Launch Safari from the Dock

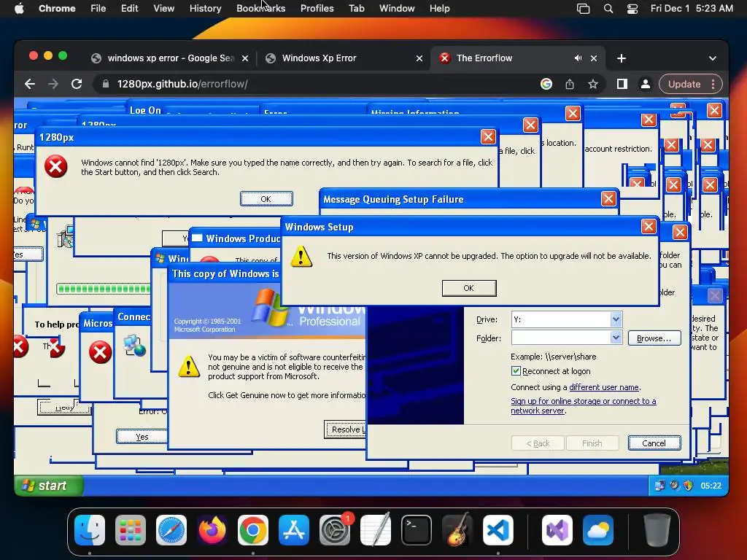[171, 530]
